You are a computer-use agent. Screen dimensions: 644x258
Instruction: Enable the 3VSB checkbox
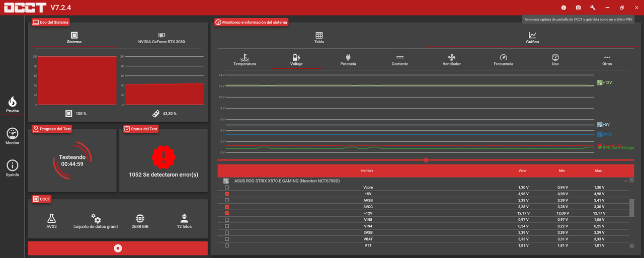226,232
